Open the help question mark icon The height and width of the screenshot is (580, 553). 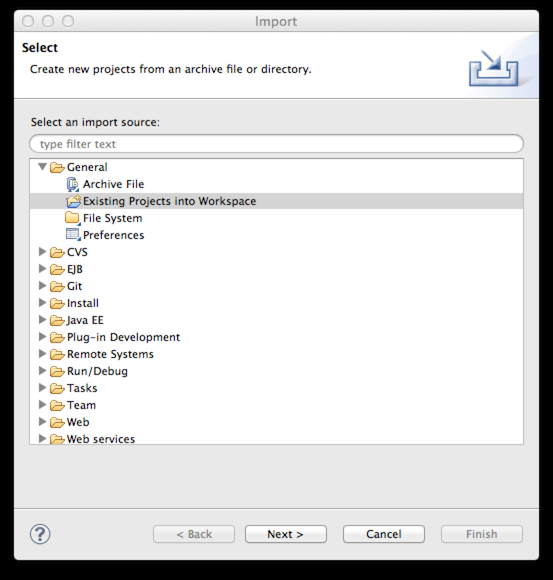point(40,534)
